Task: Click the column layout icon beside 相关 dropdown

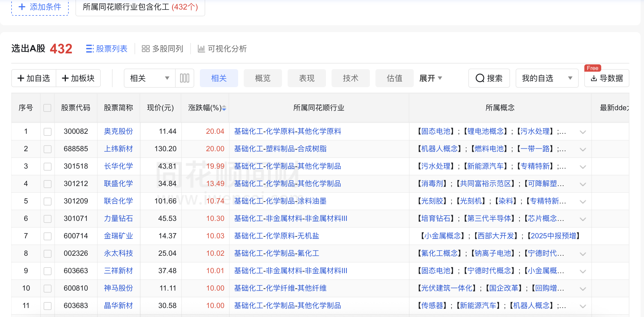Action: click(185, 78)
